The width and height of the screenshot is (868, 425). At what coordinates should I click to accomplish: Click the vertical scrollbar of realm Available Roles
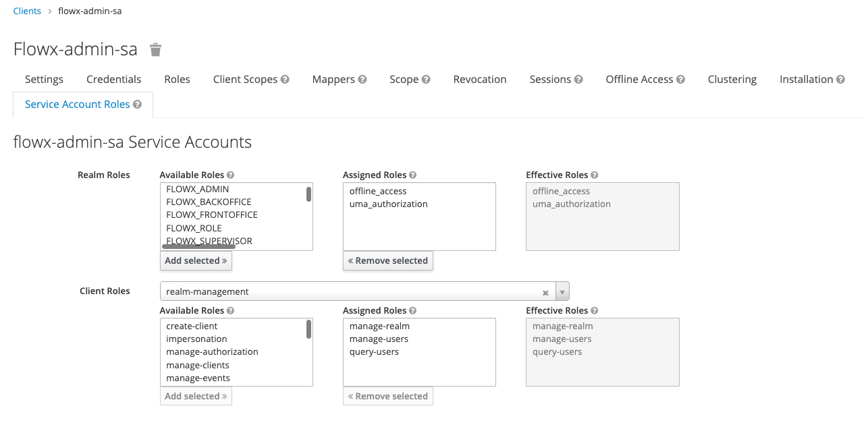tap(308, 194)
